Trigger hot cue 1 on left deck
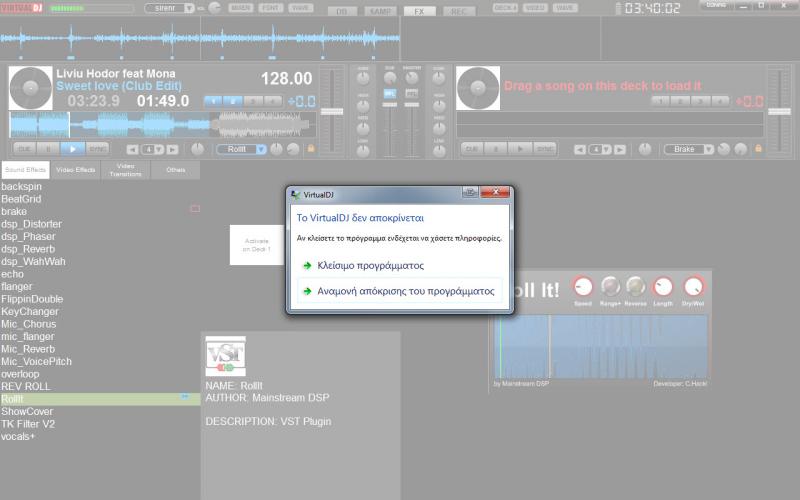Image resolution: width=800 pixels, height=500 pixels. (213, 101)
